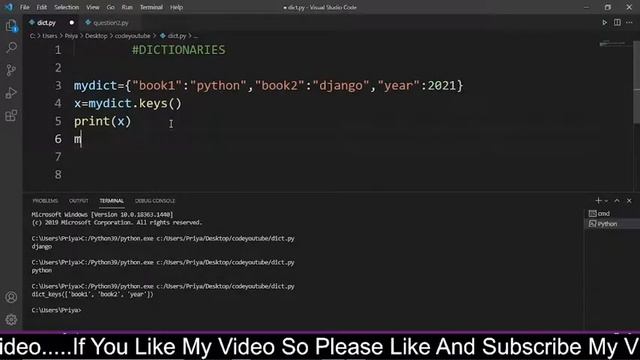Maximize the terminal panel size
The width and height of the screenshot is (640, 360).
pos(617,200)
